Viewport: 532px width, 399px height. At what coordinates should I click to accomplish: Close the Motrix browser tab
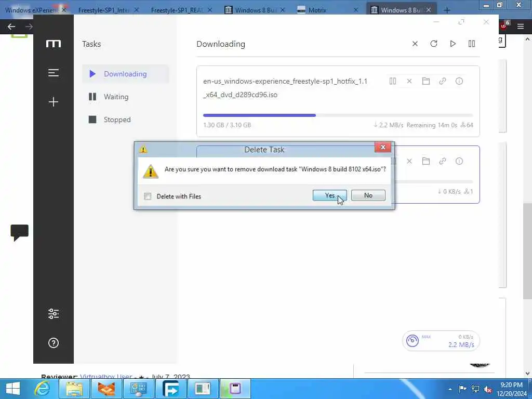click(x=355, y=10)
